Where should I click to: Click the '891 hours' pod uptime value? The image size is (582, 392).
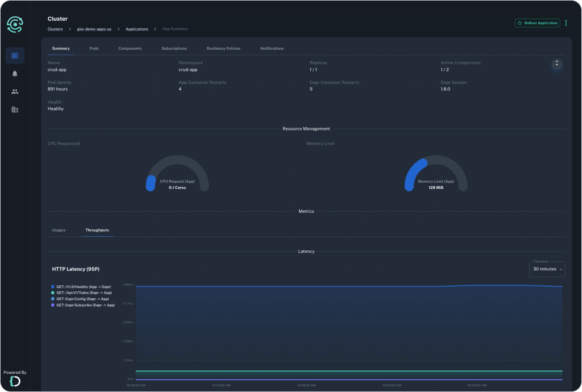(58, 89)
